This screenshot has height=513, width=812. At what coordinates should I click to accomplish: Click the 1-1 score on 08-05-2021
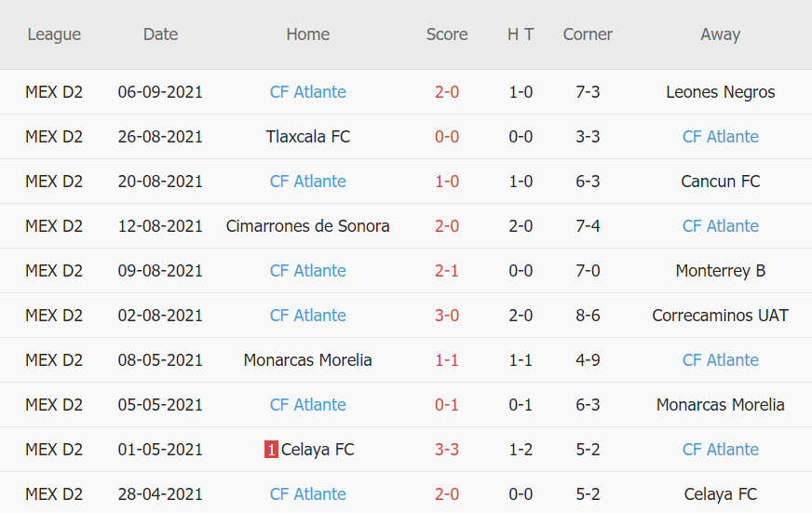(447, 360)
